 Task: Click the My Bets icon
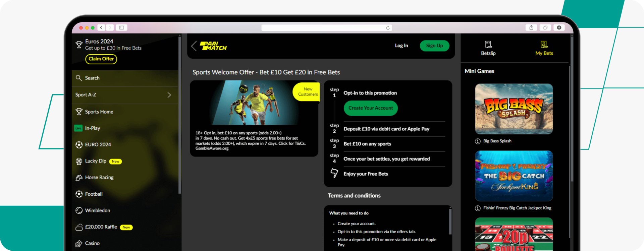[544, 44]
